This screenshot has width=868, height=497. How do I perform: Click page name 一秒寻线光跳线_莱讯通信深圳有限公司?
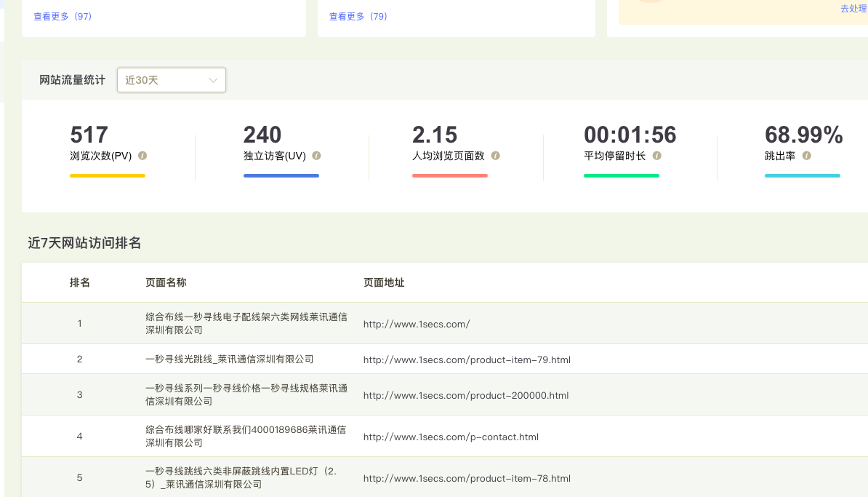point(229,359)
